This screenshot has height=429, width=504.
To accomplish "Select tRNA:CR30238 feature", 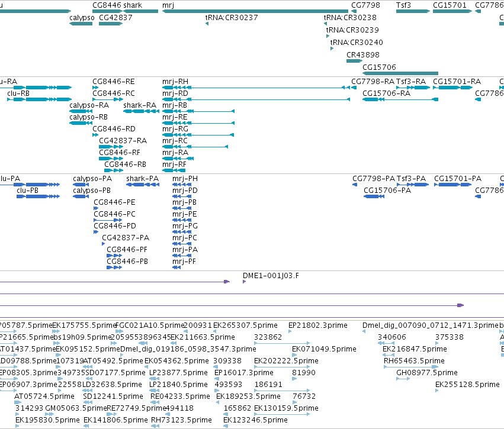I will click(x=325, y=24).
